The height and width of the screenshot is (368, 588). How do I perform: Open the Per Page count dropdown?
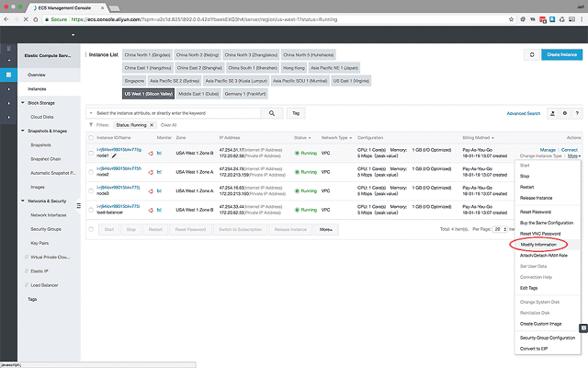point(501,228)
